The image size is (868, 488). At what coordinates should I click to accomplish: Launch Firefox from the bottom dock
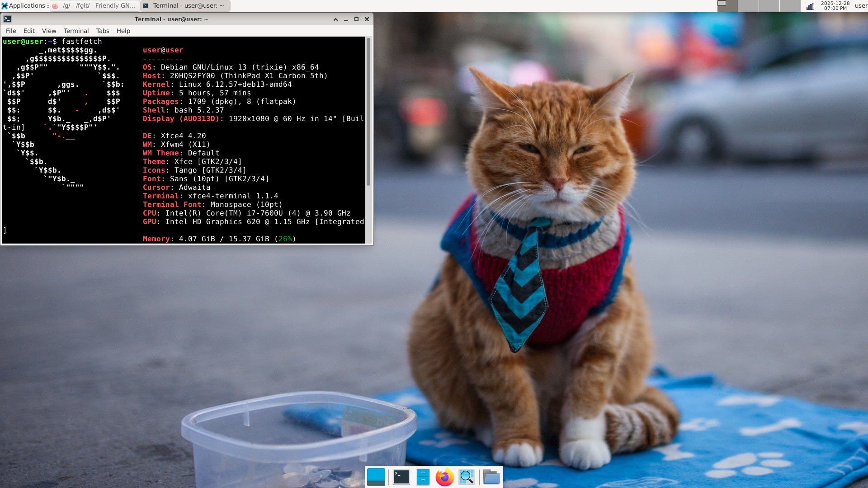click(444, 477)
